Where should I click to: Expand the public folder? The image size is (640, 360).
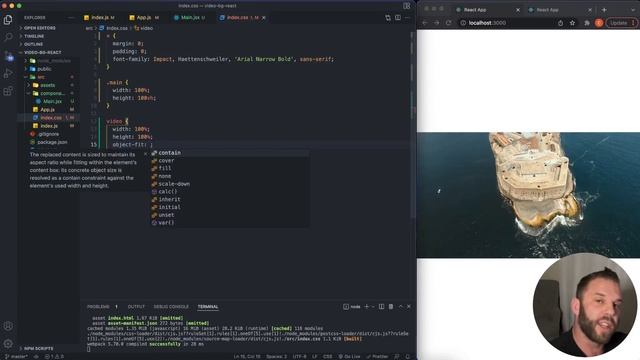point(44,69)
